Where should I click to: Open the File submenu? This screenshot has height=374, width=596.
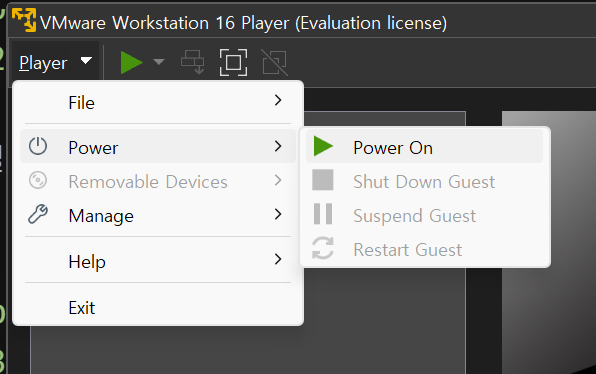point(158,103)
